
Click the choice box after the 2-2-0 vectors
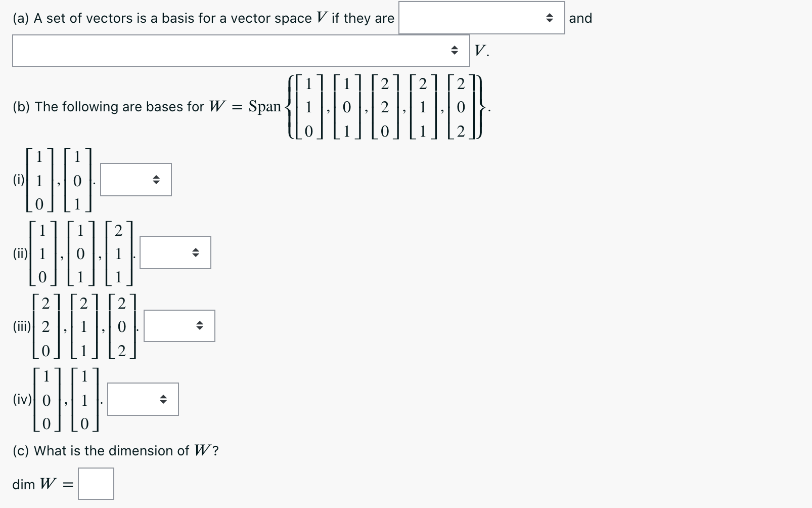click(178, 326)
